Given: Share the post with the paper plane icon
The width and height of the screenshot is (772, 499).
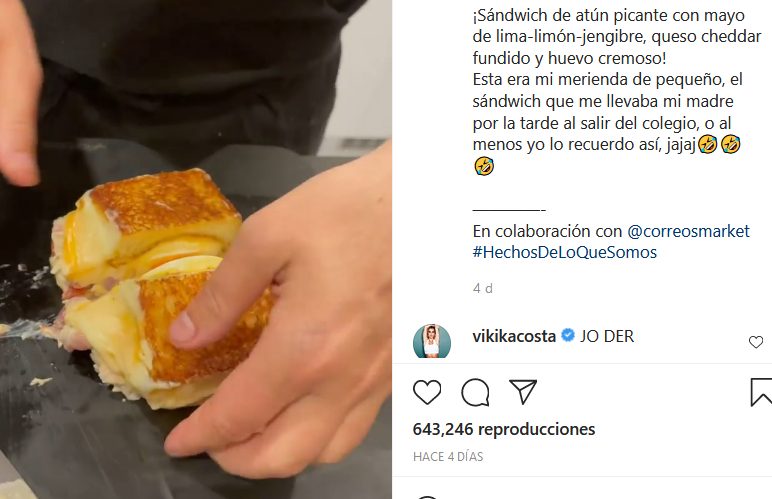Looking at the screenshot, I should 523,392.
